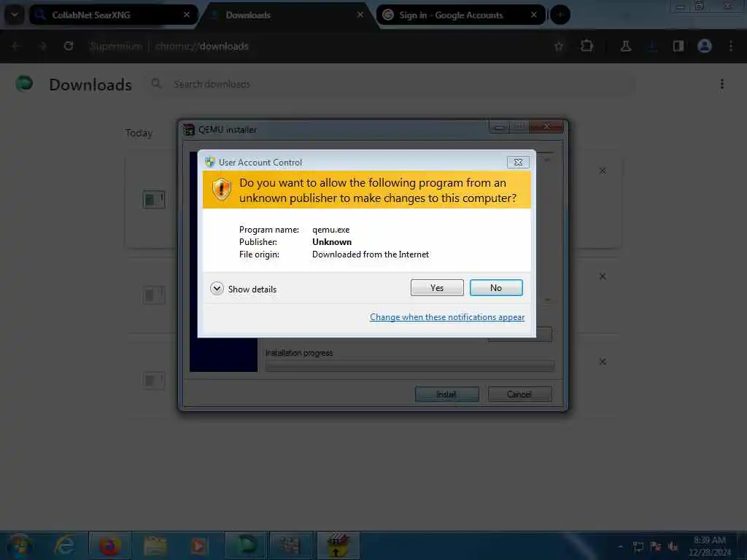The width and height of the screenshot is (747, 560).
Task: Open the browser three-dot menu
Action: [x=731, y=46]
